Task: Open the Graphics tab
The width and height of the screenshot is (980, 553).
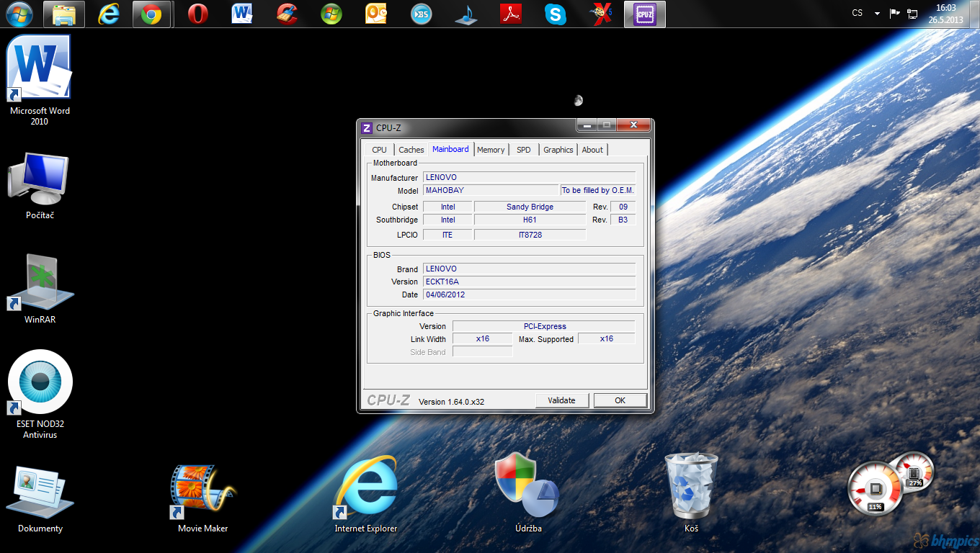Action: [x=558, y=150]
